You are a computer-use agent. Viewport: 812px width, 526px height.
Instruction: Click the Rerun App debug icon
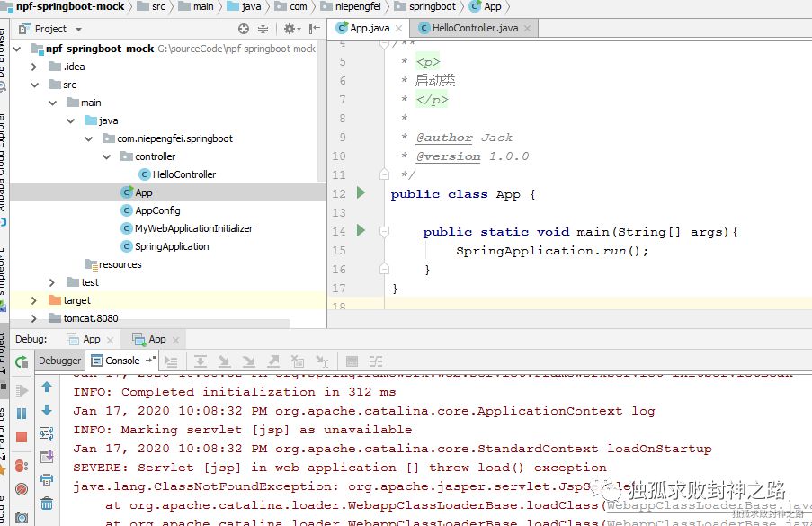(22, 361)
